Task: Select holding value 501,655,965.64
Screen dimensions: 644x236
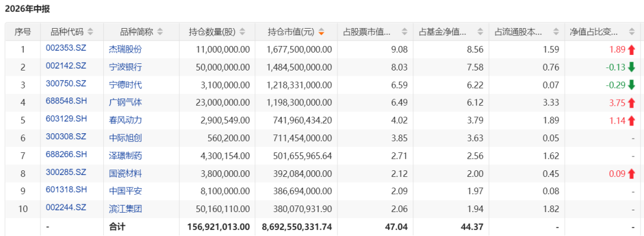Action: click(x=302, y=156)
